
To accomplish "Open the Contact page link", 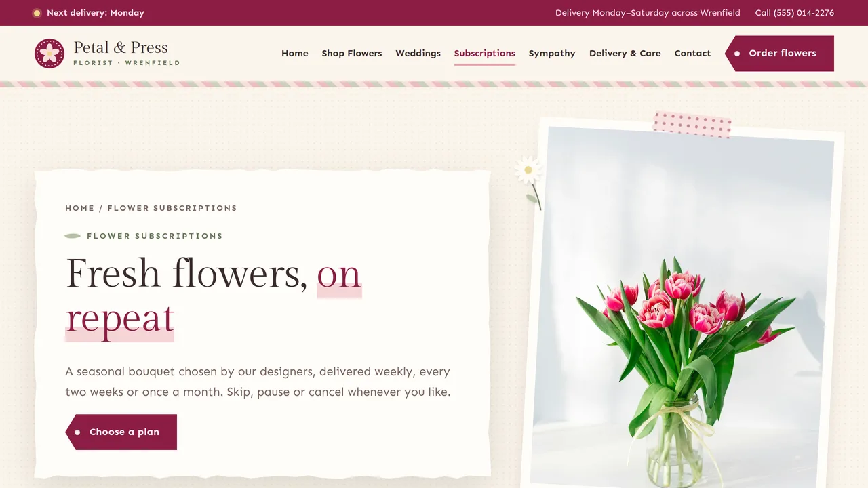I will tap(692, 54).
